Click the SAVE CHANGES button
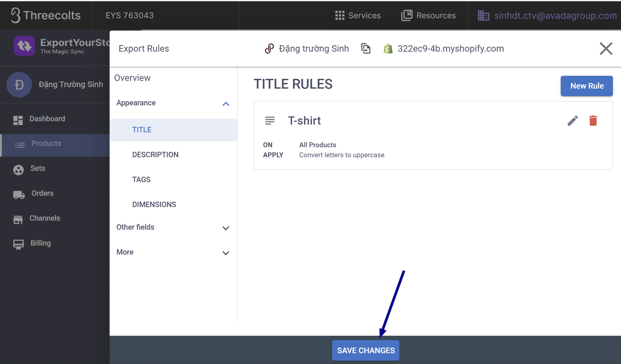 (365, 350)
